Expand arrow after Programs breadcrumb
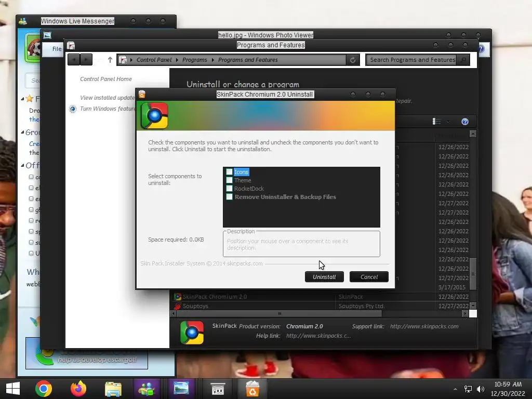 coord(212,60)
